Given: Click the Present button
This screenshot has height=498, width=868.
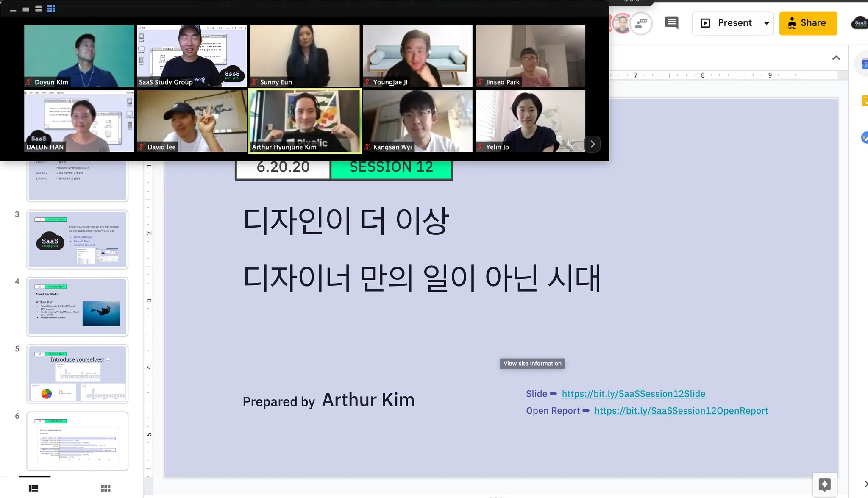Looking at the screenshot, I should pos(726,23).
